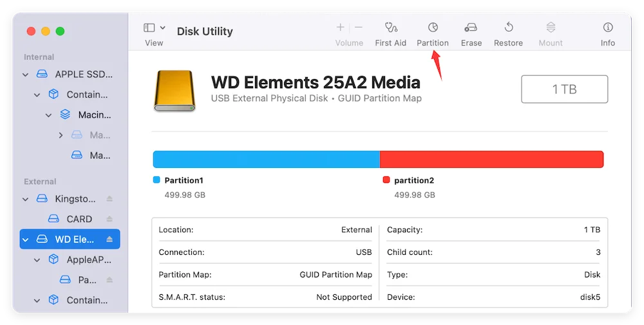Collapse the APPLE SSD disk tree
Viewport: 644px width, 325px height.
(x=26, y=75)
